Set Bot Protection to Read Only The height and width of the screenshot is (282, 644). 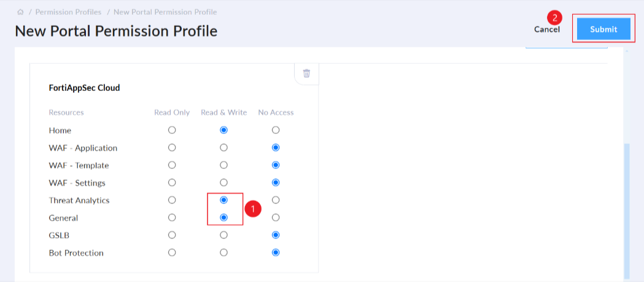pyautogui.click(x=172, y=253)
